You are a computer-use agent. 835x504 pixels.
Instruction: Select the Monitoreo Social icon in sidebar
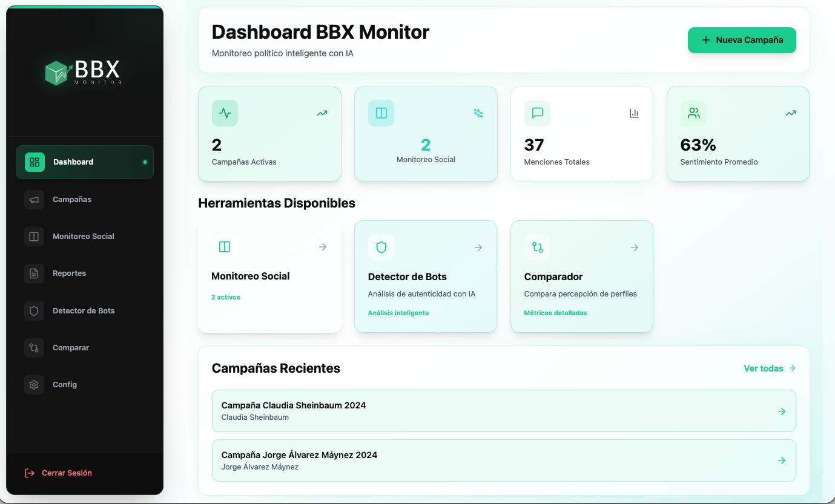point(34,236)
